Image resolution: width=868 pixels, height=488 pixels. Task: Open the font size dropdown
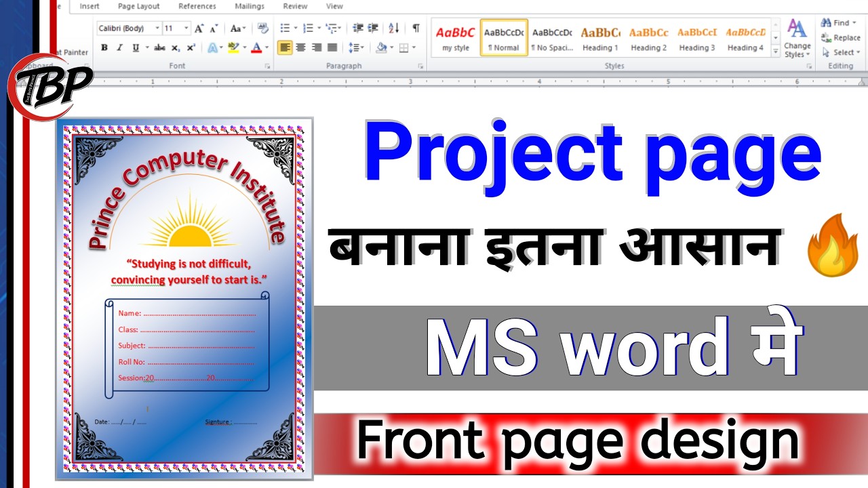[186, 28]
